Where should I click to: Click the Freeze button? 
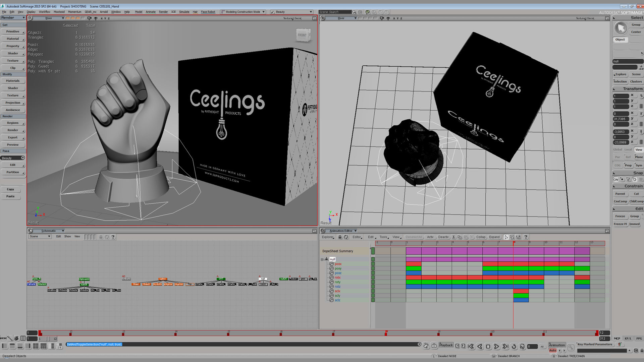pyautogui.click(x=620, y=216)
